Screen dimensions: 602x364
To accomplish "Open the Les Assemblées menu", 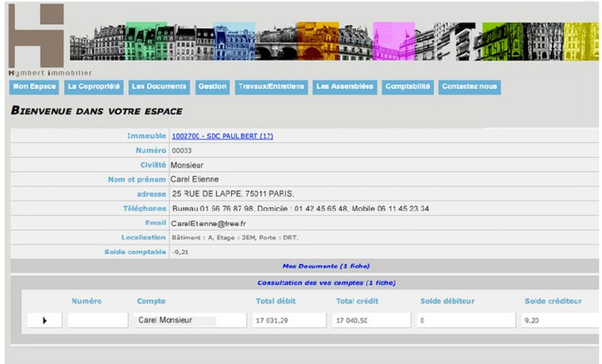I will [x=345, y=87].
